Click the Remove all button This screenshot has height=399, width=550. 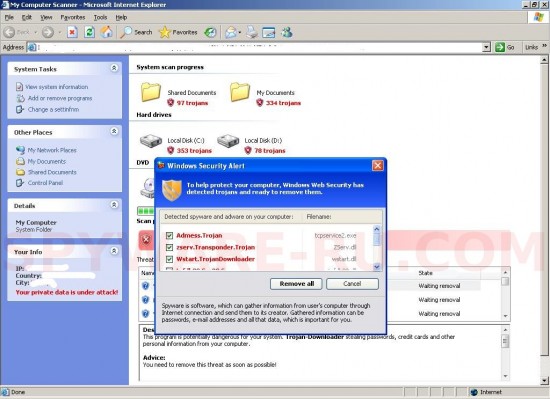[296, 284]
